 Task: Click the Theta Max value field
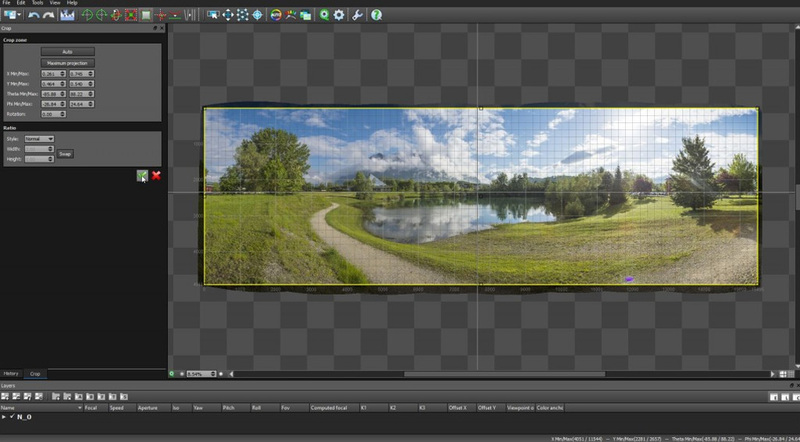82,94
